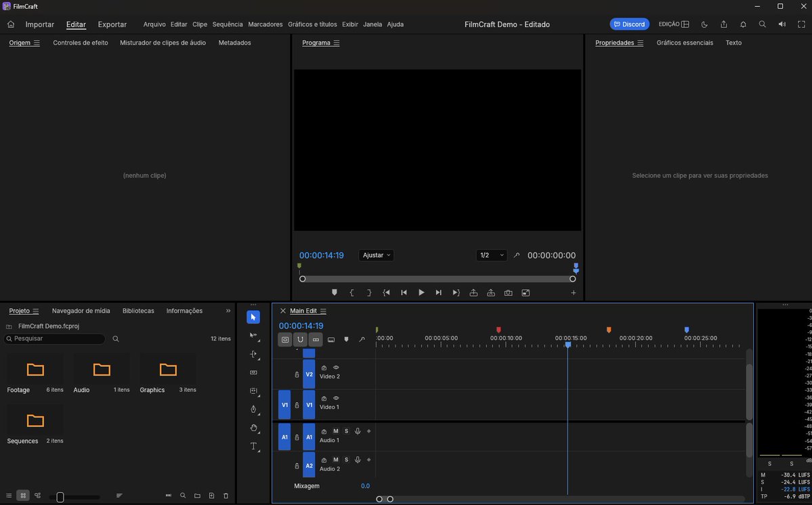Select the Ripple Edit tool
Screen dimensions: 812x505
pyautogui.click(x=253, y=355)
